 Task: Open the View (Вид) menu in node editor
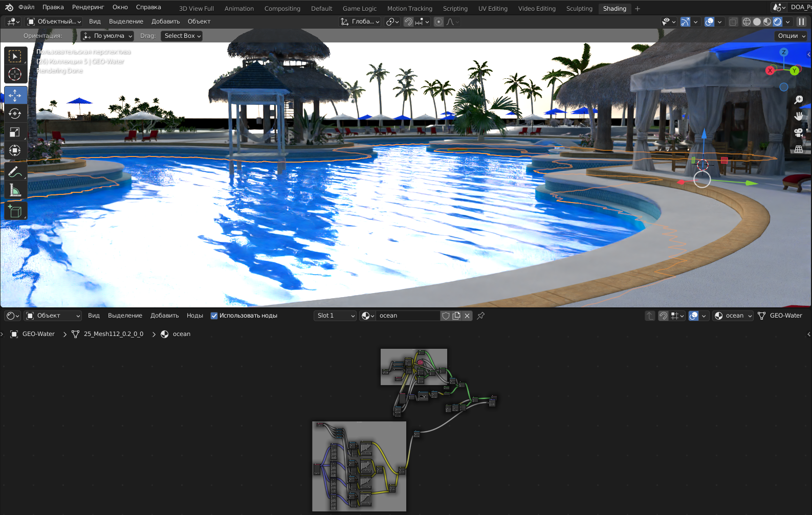pos(94,316)
